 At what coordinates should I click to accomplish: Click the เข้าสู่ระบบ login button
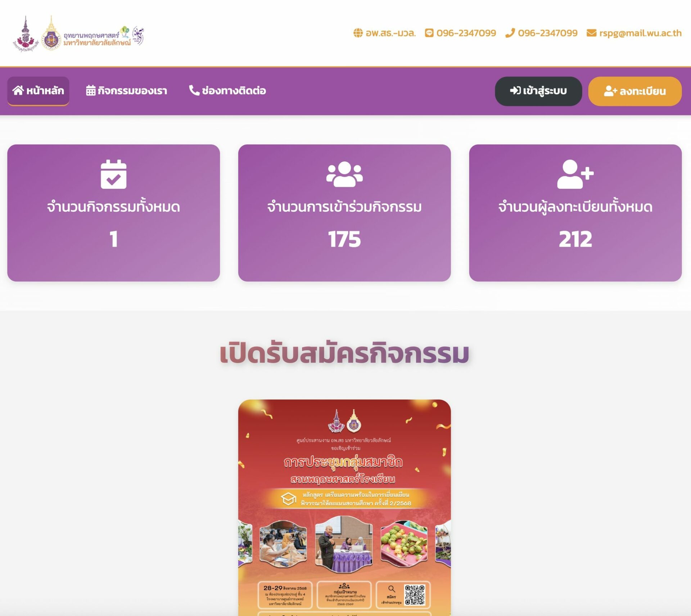coord(538,91)
